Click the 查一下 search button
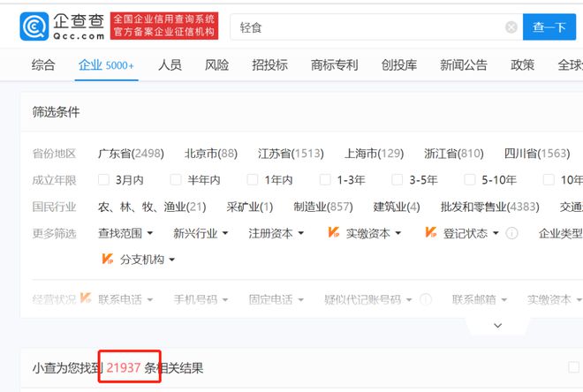Viewport: 583px width, 392px height. pos(549,26)
